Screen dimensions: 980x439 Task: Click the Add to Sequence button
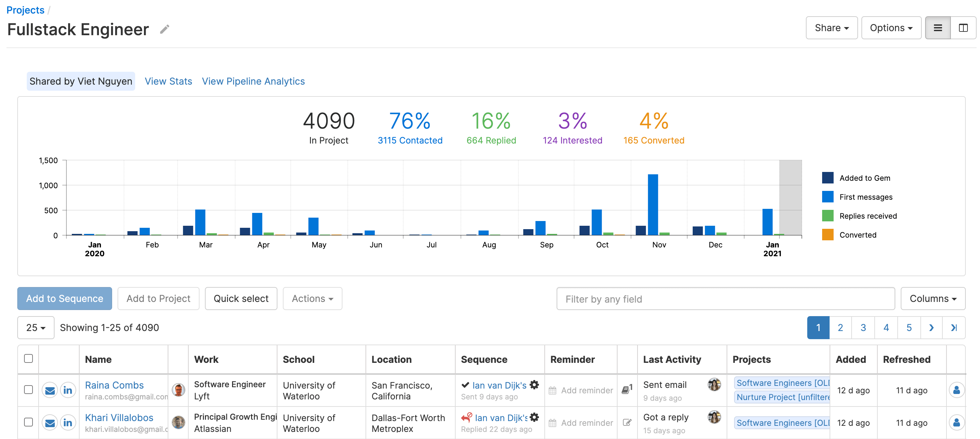64,299
